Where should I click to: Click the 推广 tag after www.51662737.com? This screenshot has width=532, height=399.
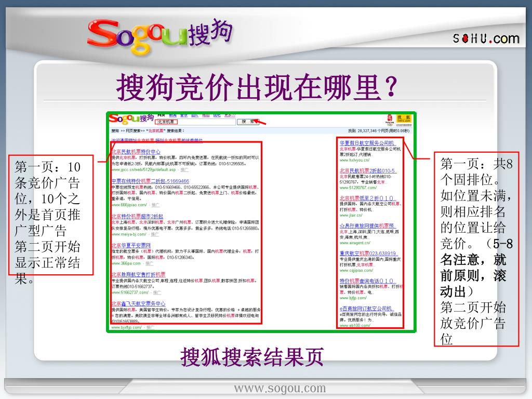(157, 292)
